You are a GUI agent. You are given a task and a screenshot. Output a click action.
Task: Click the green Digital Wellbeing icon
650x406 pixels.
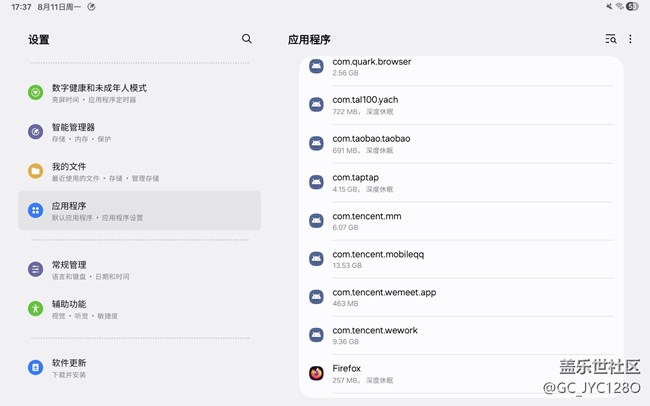36,92
